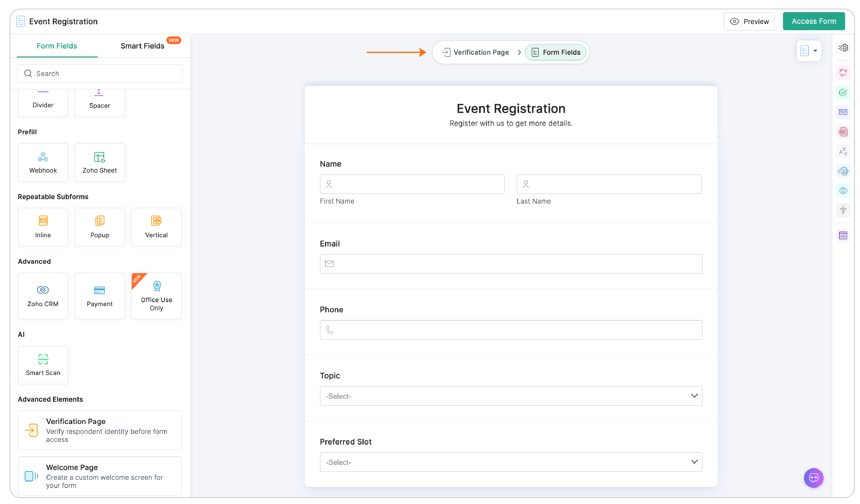860x504 pixels.
Task: Open the form view mode dropdown
Action: [x=808, y=51]
